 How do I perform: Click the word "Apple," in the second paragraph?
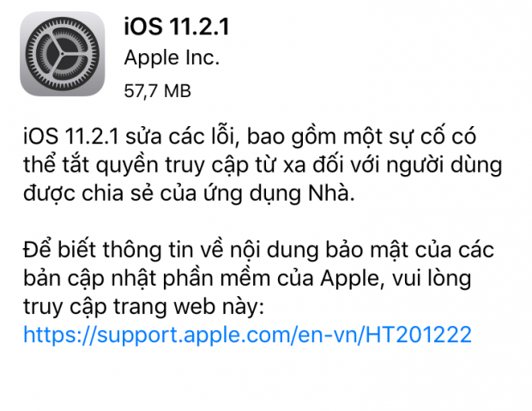click(353, 279)
